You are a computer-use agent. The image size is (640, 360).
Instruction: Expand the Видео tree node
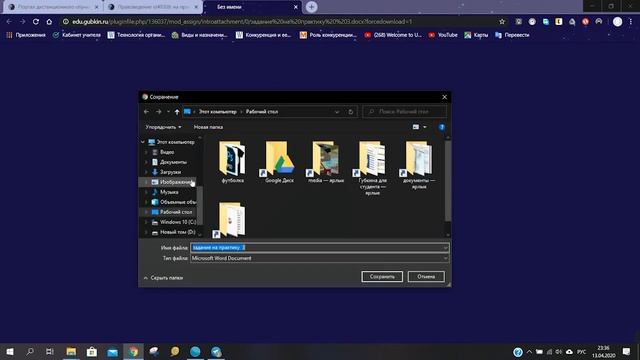146,152
